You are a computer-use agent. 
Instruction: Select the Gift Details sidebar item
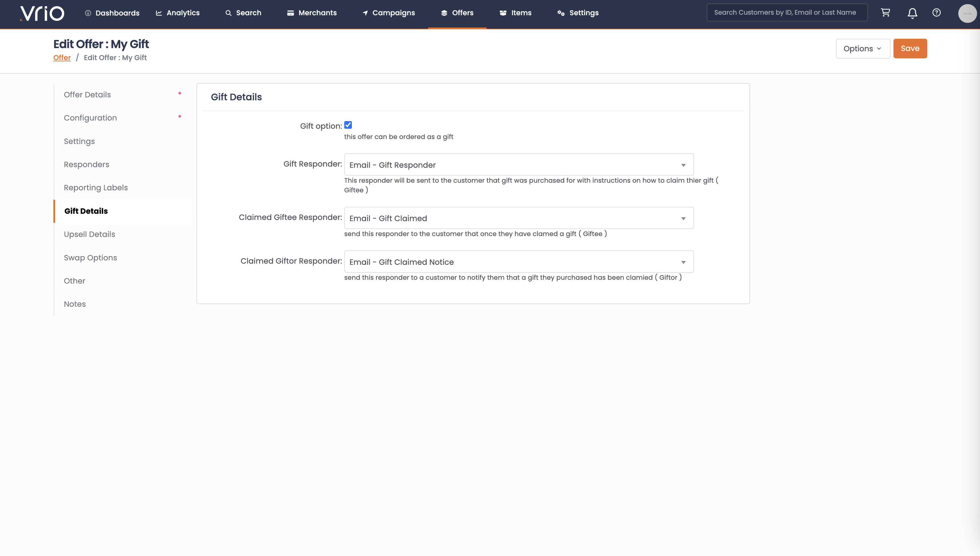(123, 211)
